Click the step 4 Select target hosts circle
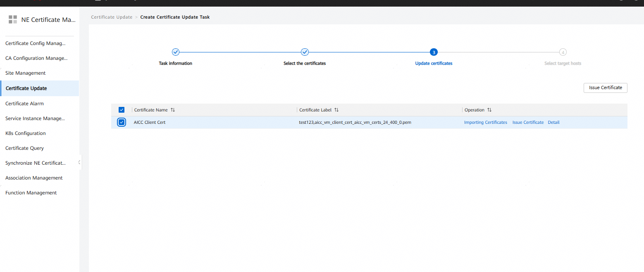Image resolution: width=644 pixels, height=272 pixels. tap(563, 52)
